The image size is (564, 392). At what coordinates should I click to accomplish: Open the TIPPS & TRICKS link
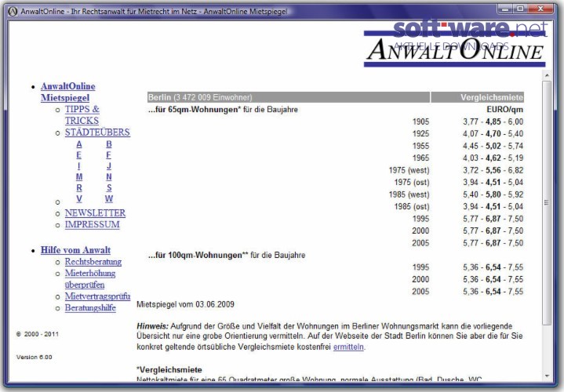coord(82,114)
